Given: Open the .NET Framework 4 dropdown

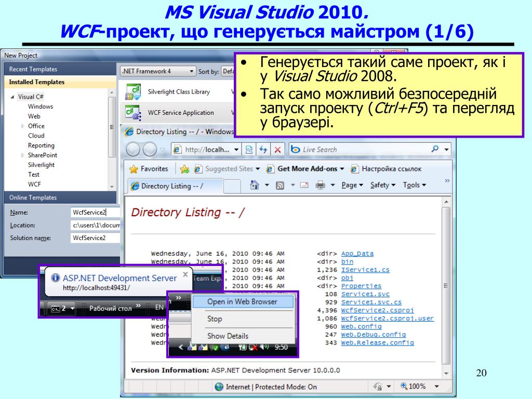Looking at the screenshot, I should point(158,71).
